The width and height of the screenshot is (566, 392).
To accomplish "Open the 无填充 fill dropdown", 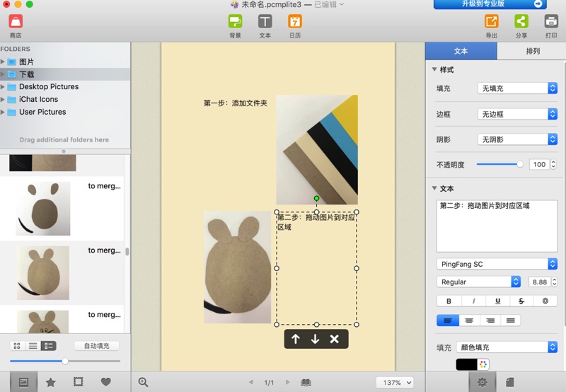I will [x=517, y=88].
